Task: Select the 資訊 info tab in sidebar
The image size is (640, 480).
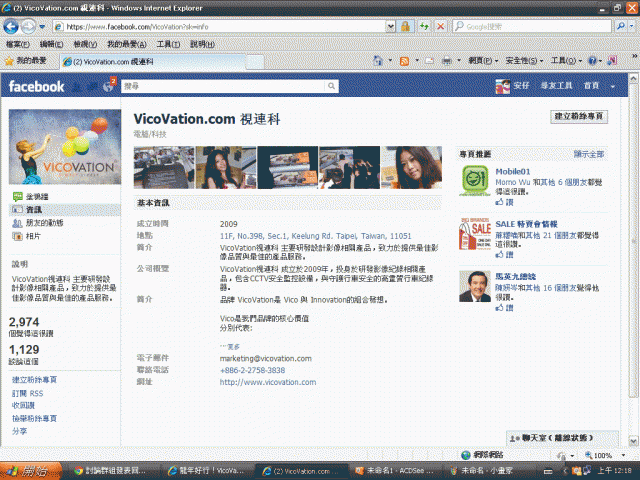Action: point(64,210)
